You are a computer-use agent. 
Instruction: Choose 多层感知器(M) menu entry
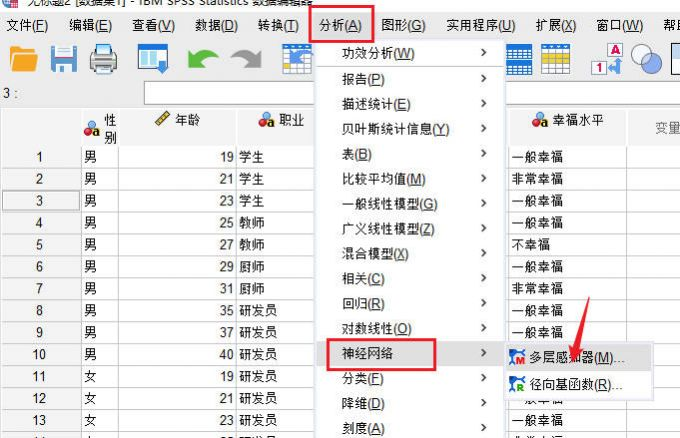(576, 357)
